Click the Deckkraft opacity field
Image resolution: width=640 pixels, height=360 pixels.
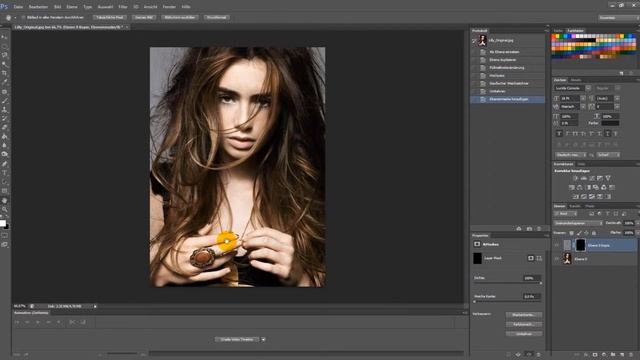click(629, 223)
